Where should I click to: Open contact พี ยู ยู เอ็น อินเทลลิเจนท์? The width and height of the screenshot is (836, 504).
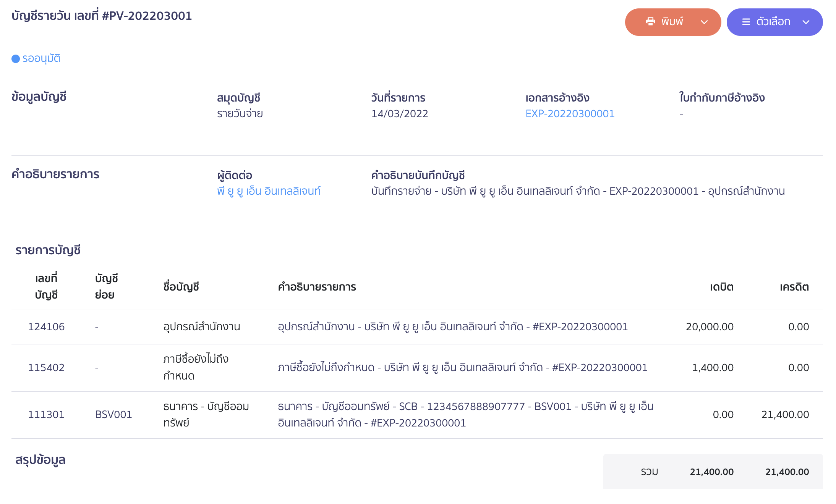click(269, 191)
